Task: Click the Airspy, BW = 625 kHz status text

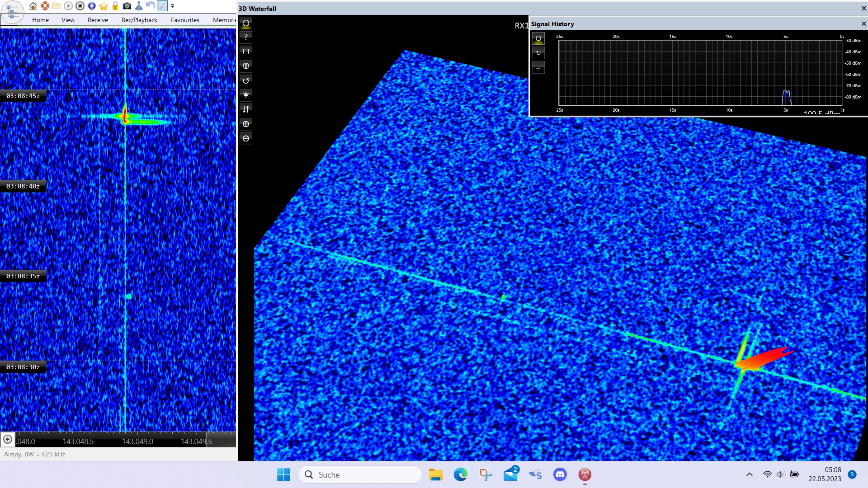Action: coord(35,454)
